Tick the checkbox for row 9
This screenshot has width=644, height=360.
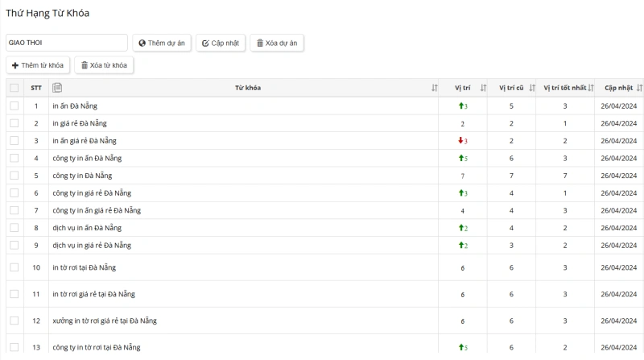[14, 245]
